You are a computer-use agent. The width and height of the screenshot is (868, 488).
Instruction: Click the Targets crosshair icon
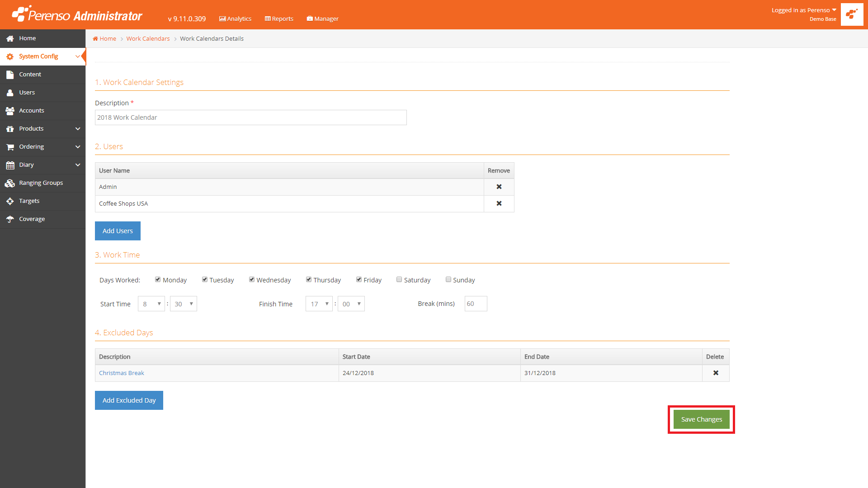tap(10, 201)
